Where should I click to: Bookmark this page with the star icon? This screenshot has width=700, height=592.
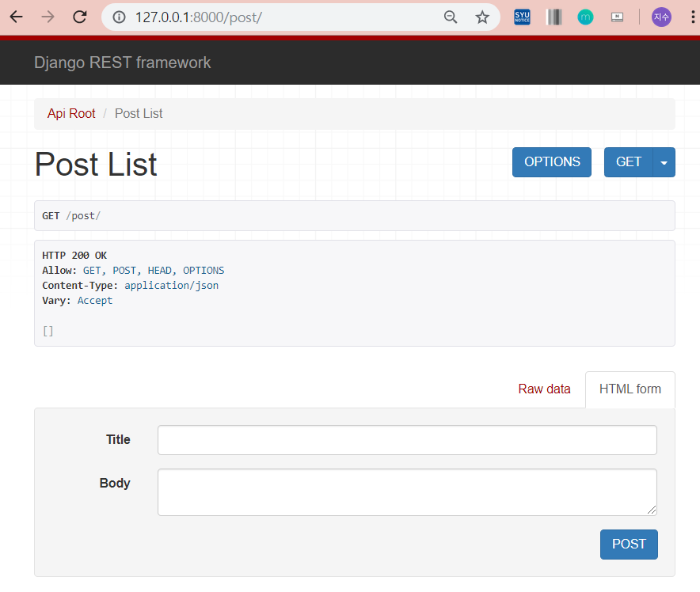pyautogui.click(x=482, y=17)
